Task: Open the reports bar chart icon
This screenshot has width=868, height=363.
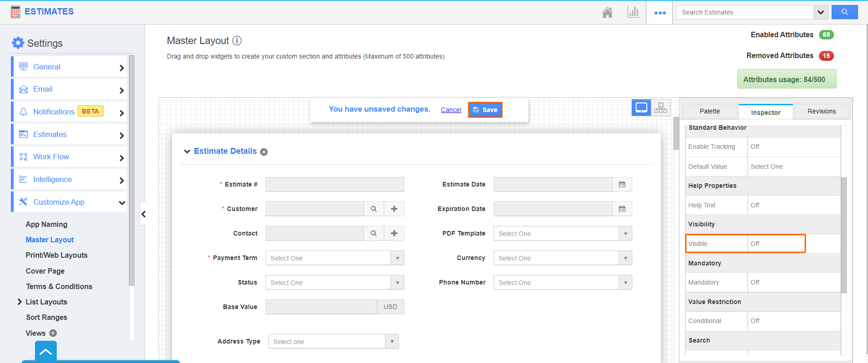Action: 633,12
